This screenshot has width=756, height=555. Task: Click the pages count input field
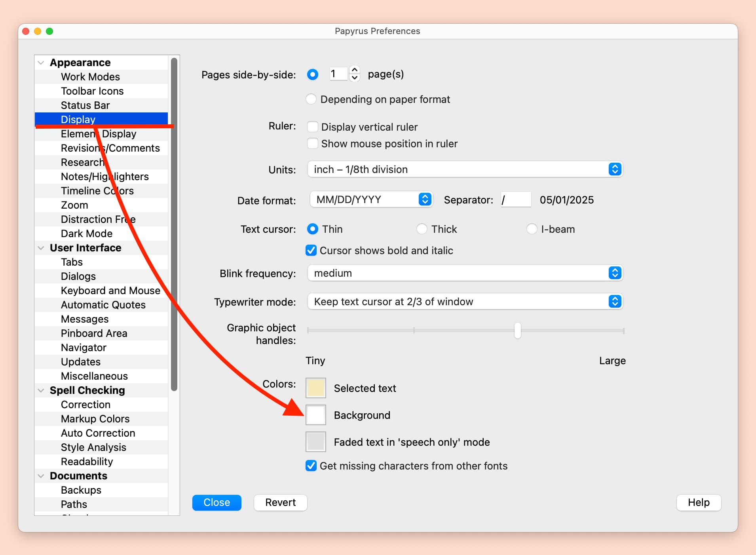click(x=339, y=74)
